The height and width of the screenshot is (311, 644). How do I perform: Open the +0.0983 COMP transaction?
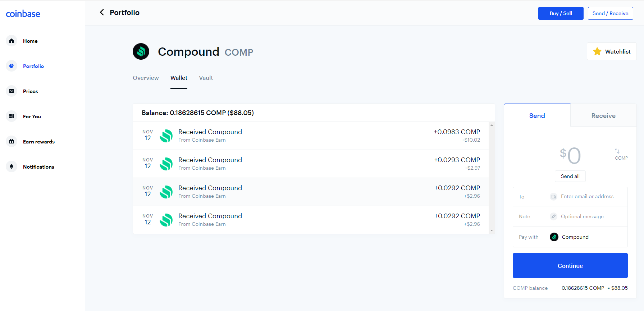(311, 136)
